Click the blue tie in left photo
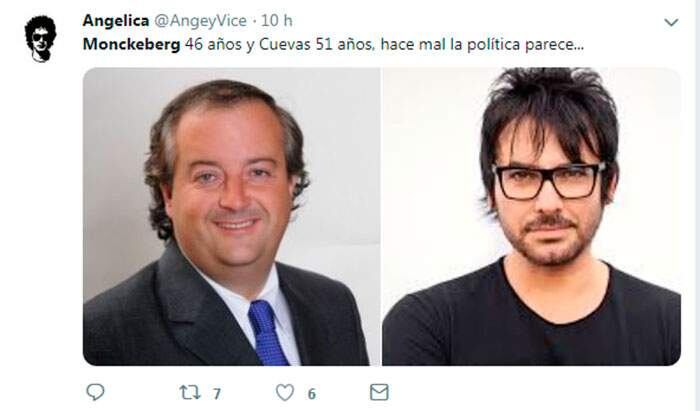 (267, 332)
